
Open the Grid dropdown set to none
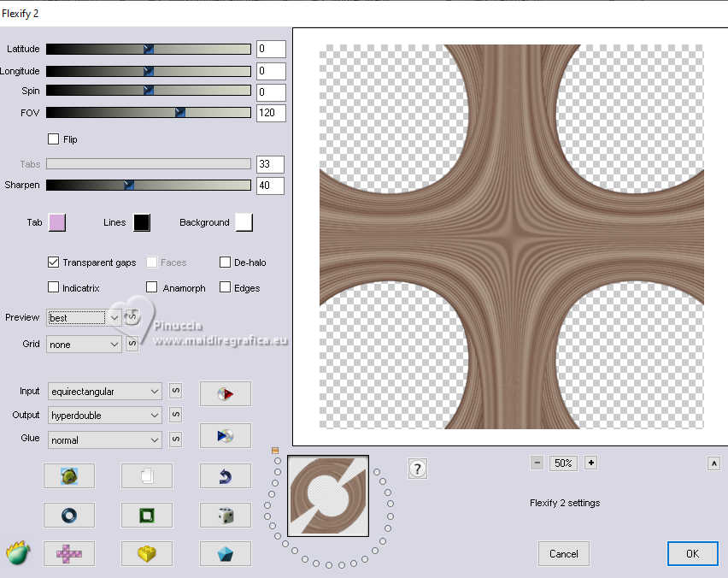(x=84, y=345)
